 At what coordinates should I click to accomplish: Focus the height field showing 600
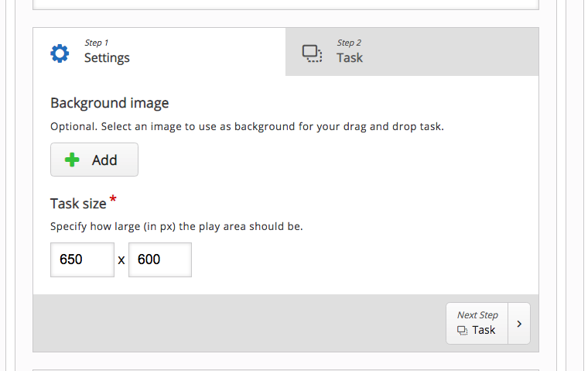[x=160, y=259]
